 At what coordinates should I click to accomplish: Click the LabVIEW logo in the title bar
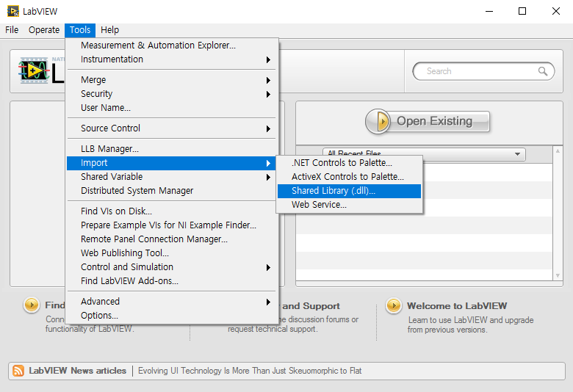pos(12,11)
